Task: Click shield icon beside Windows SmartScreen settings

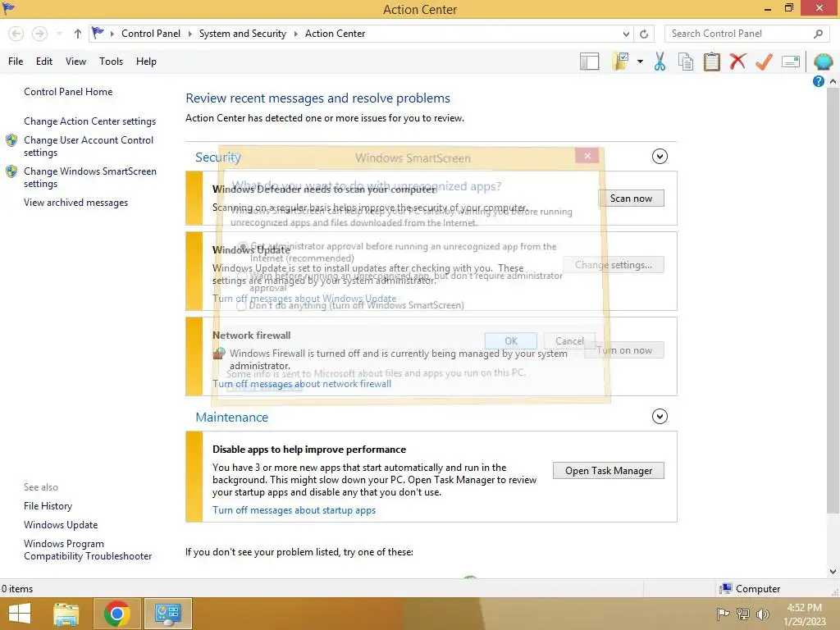Action: pos(11,171)
